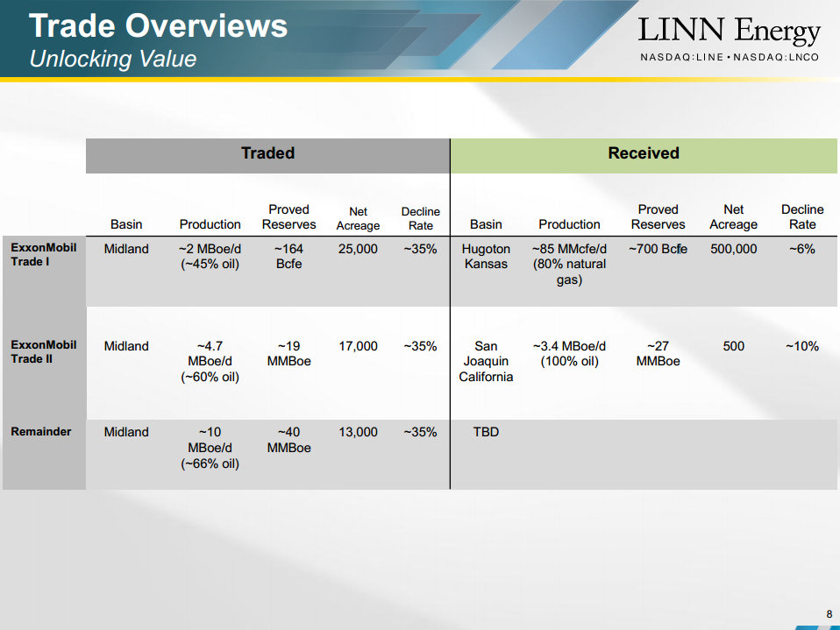Select the green "Received" header bar

pos(644,153)
